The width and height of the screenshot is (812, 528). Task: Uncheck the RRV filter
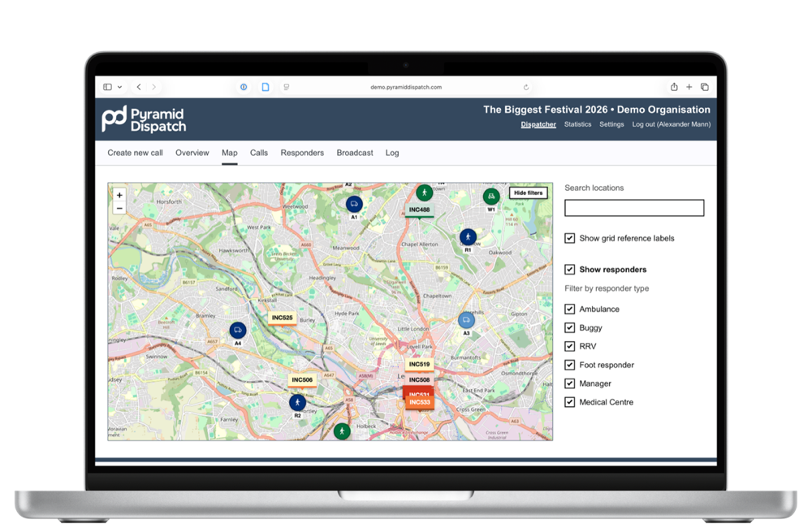[x=569, y=346]
